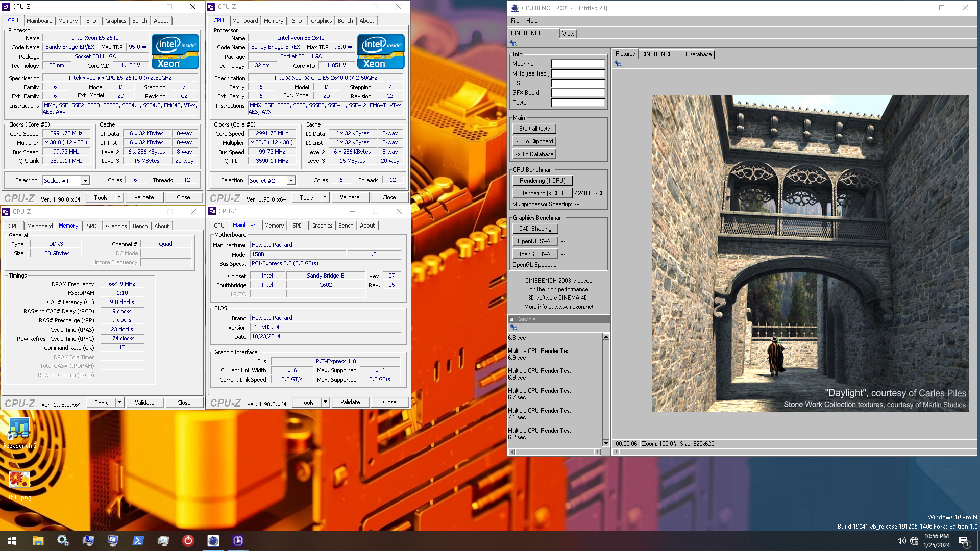Open File Explorer from the taskbar
The width and height of the screenshot is (980, 551).
38,541
